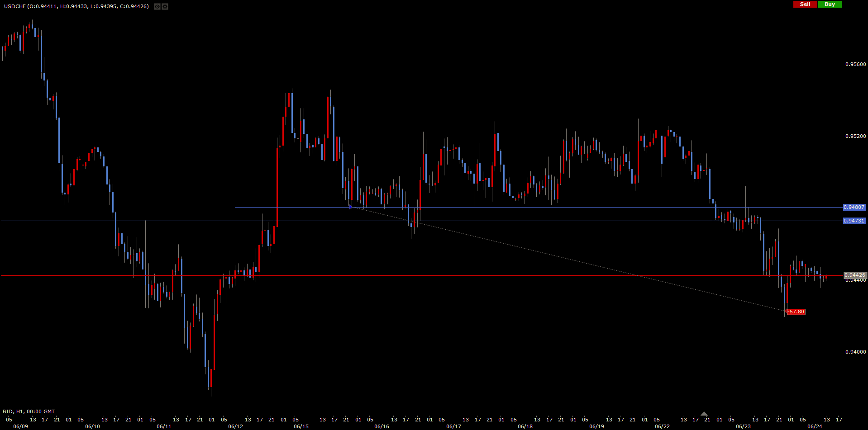Click the 0.94000 price axis label
The height and width of the screenshot is (430, 868).
pos(855,352)
